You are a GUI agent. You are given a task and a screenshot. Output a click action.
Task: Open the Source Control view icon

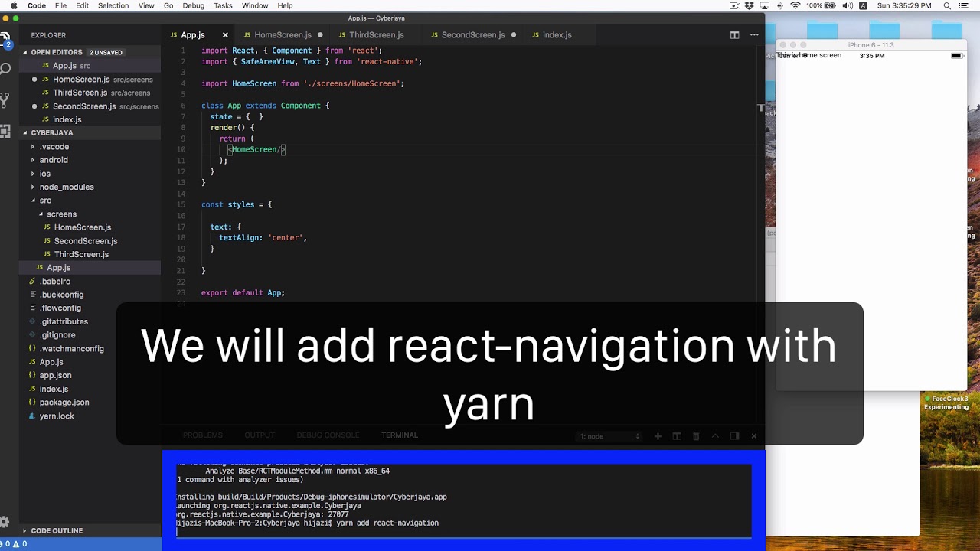[x=5, y=100]
